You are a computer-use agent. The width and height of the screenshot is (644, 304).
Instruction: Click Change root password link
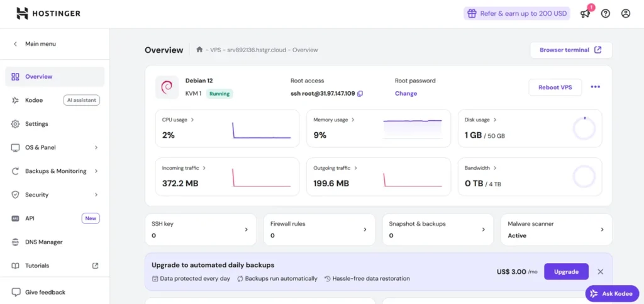coord(406,94)
